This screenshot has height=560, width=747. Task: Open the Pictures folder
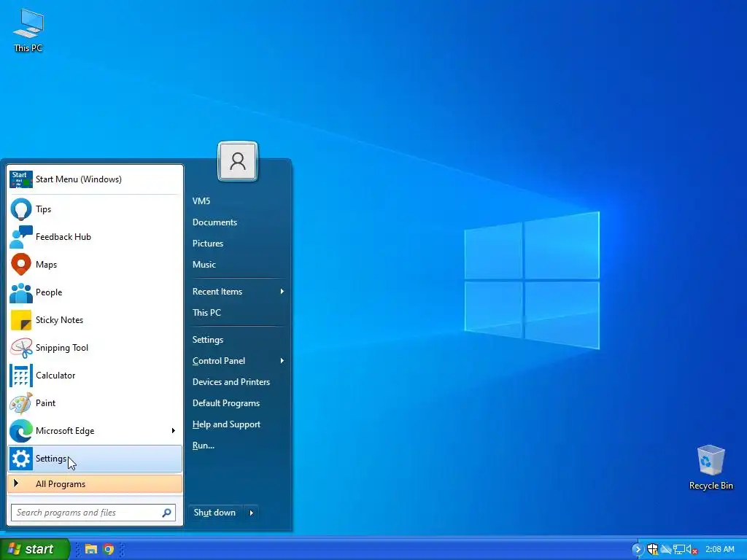coord(239,244)
